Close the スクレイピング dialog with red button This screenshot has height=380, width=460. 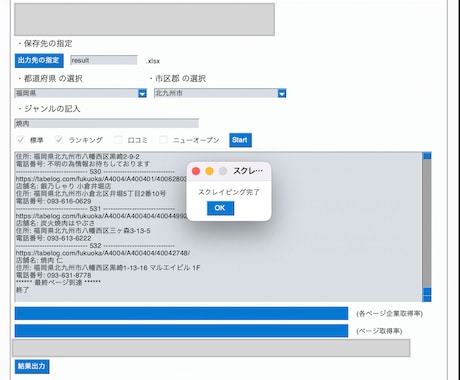pos(196,171)
